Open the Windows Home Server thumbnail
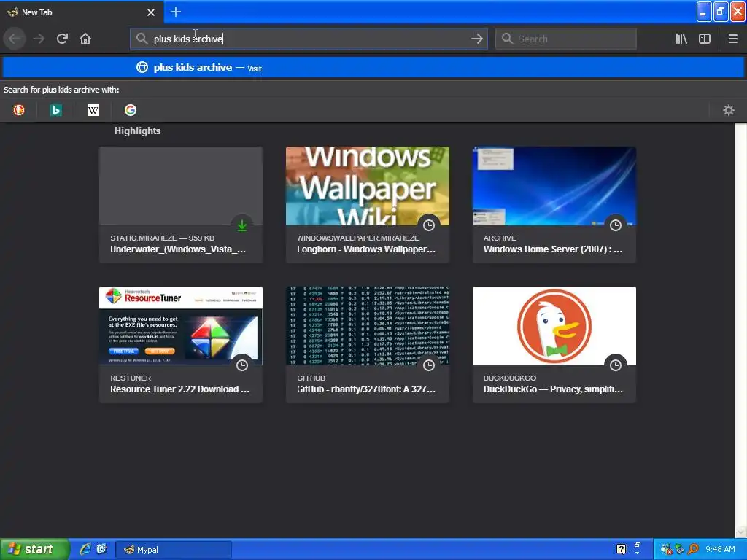Viewport: 747px width, 560px height. [x=554, y=186]
